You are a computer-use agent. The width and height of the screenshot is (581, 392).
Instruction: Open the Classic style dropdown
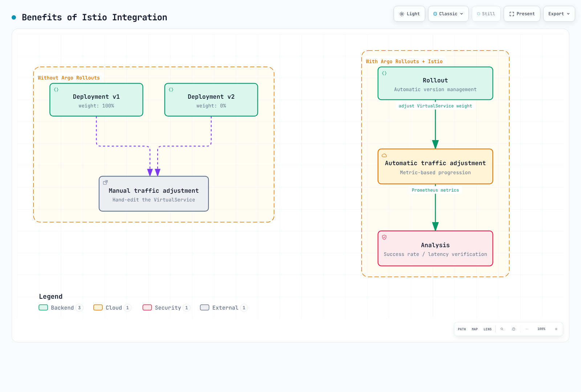[448, 14]
